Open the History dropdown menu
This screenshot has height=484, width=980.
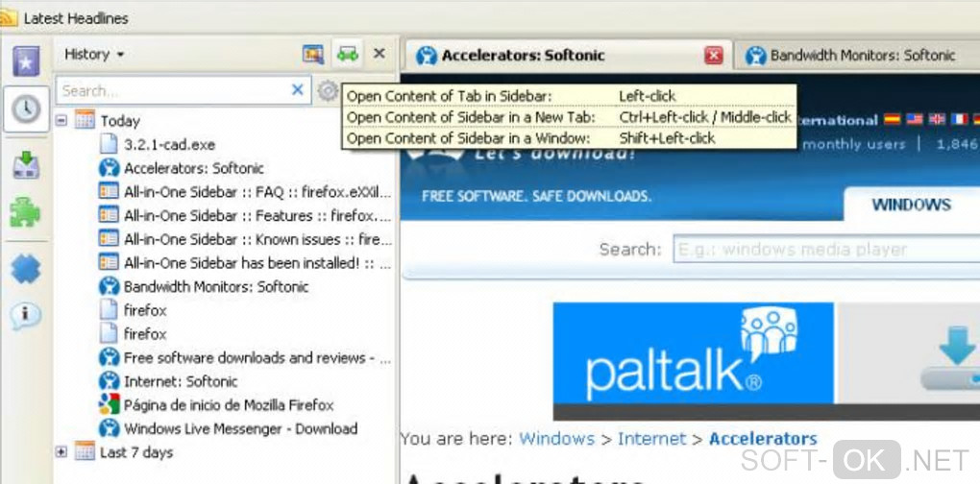pos(94,55)
